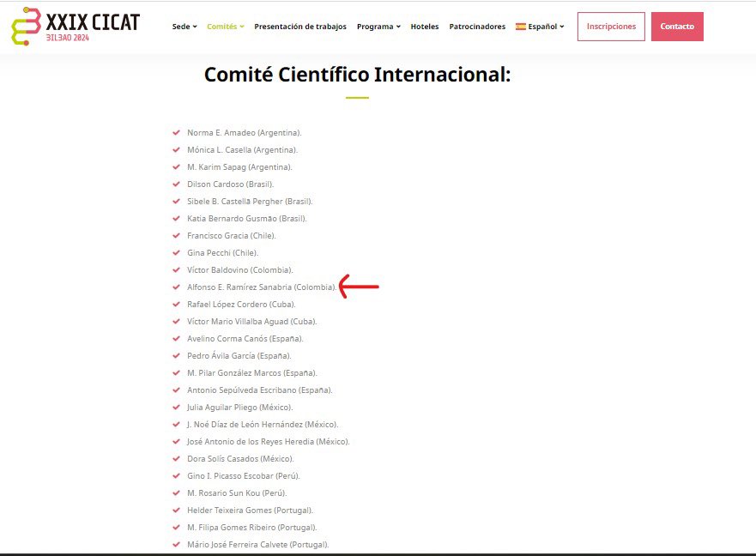Select Antonio Sepúlveda Escribano entry
The height and width of the screenshot is (556, 756).
[x=260, y=390]
